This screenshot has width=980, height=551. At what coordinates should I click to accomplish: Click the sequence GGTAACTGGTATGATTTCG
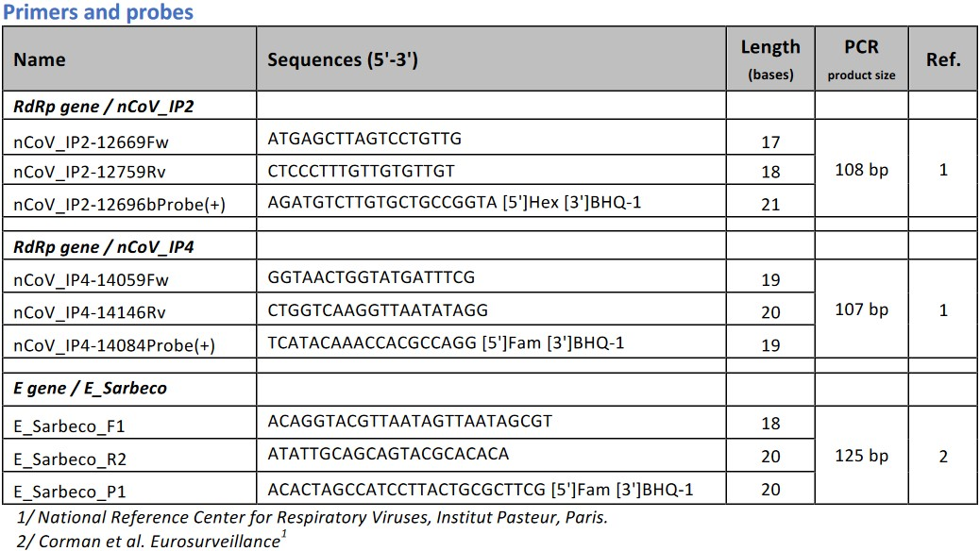click(371, 277)
